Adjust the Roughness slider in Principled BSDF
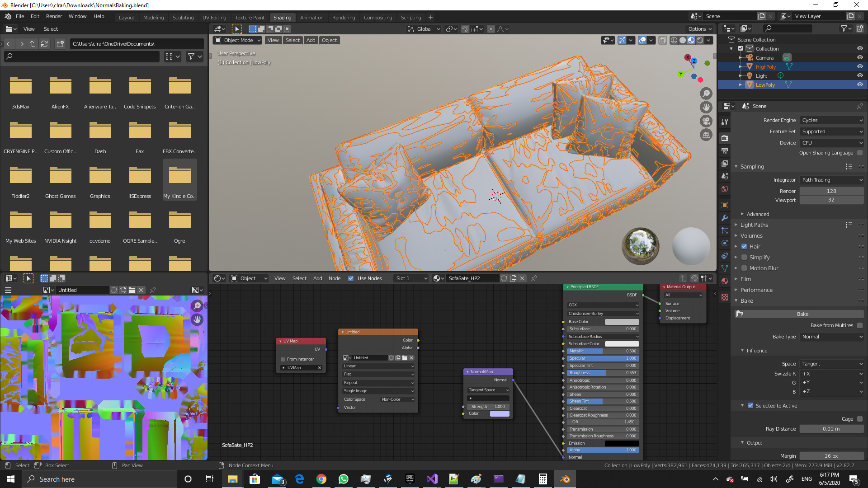This screenshot has height=488, width=868. coord(603,373)
